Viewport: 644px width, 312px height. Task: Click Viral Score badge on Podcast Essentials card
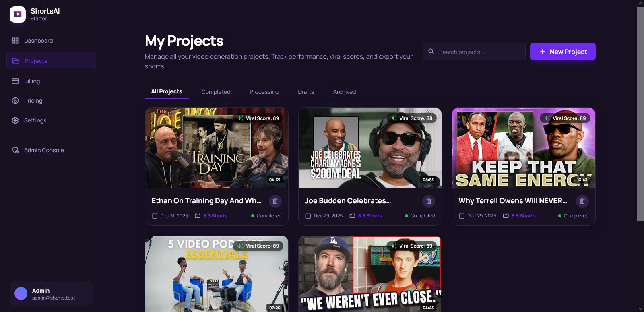tap(258, 246)
